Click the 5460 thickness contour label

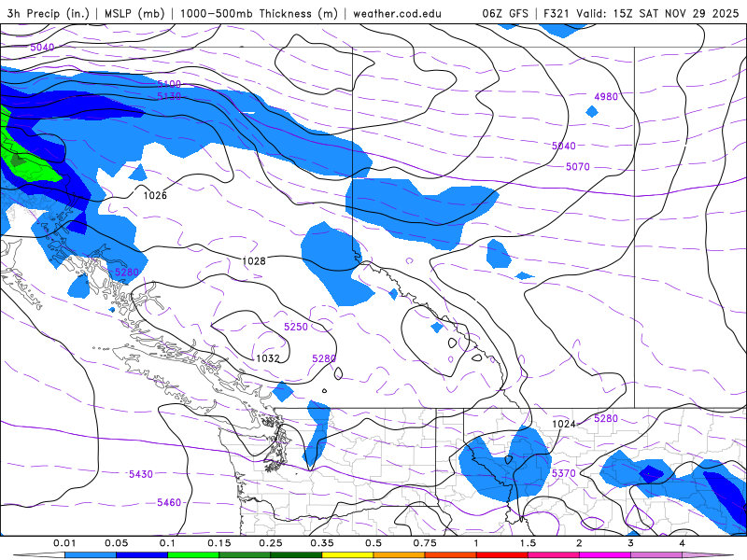169,502
